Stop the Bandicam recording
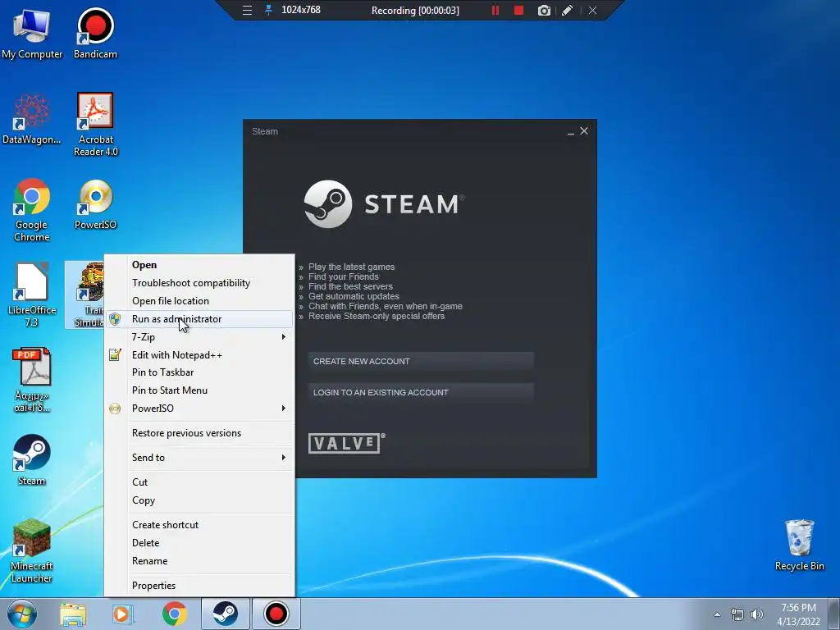840x630 pixels. pyautogui.click(x=518, y=10)
